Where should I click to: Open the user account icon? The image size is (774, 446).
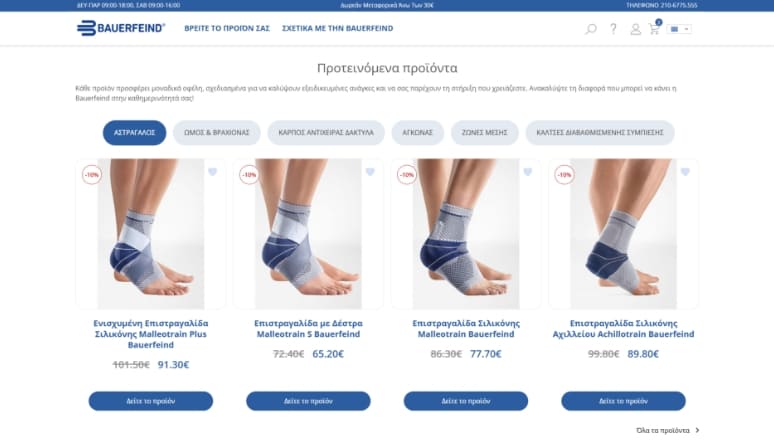[635, 29]
